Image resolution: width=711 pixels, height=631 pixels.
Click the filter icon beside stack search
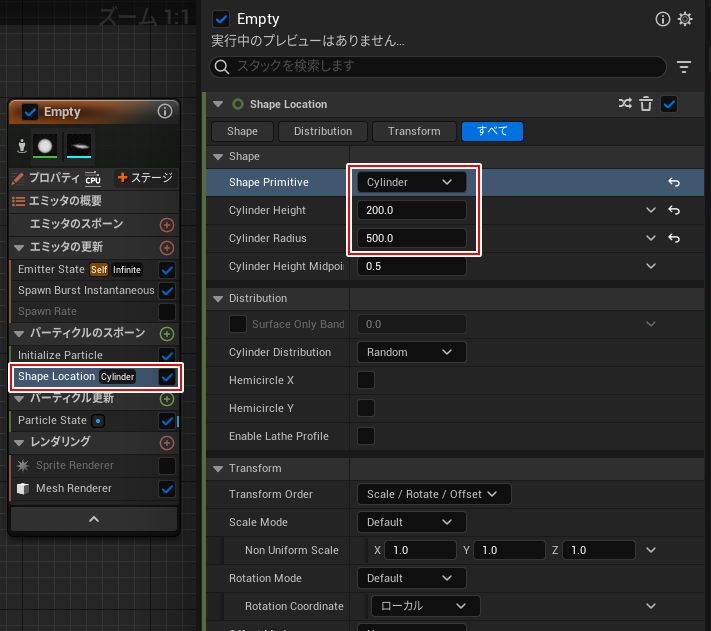tap(684, 67)
